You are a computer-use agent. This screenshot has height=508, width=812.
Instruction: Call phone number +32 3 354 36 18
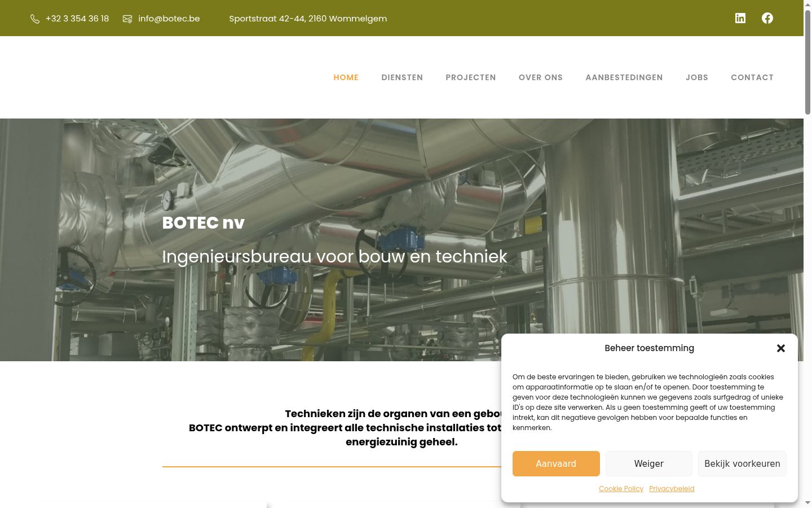pos(77,19)
